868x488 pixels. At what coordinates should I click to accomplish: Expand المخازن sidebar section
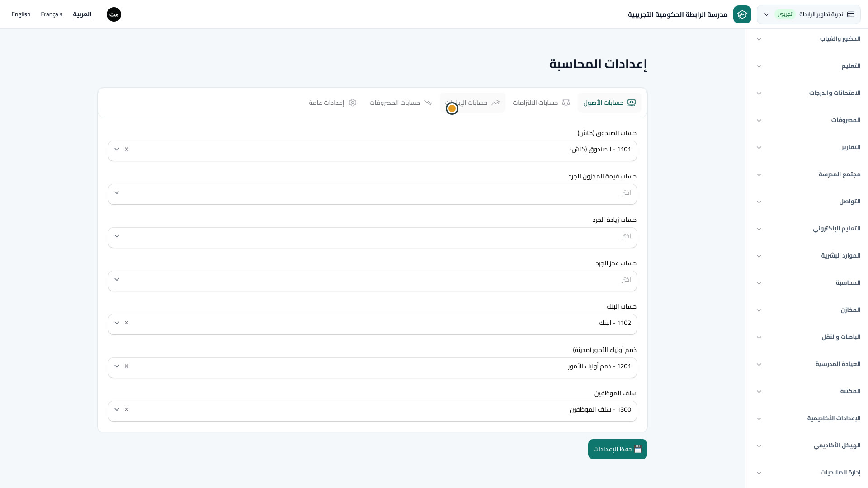[808, 310]
